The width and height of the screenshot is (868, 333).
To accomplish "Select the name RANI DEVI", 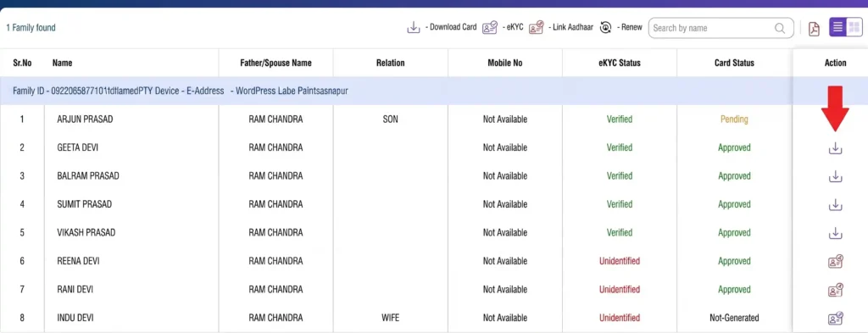I will pyautogui.click(x=75, y=289).
